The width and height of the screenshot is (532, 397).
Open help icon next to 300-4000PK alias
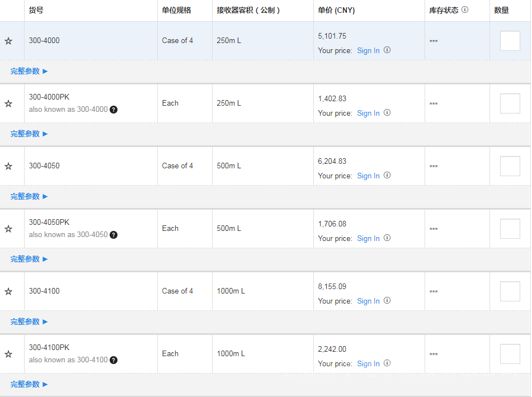click(114, 110)
